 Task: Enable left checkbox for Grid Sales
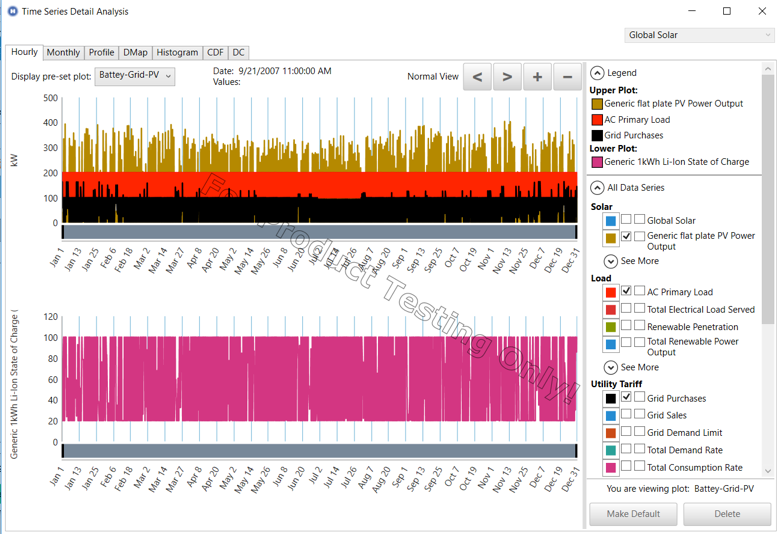pyautogui.click(x=626, y=415)
